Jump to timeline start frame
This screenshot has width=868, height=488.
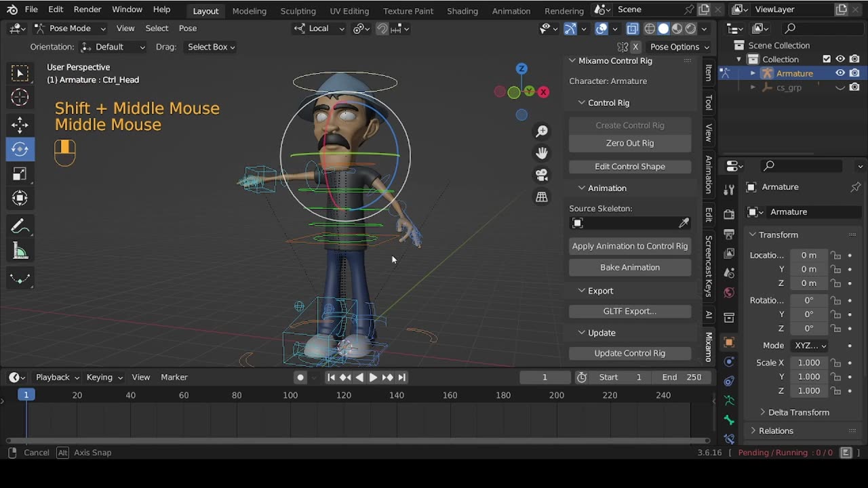(x=331, y=378)
